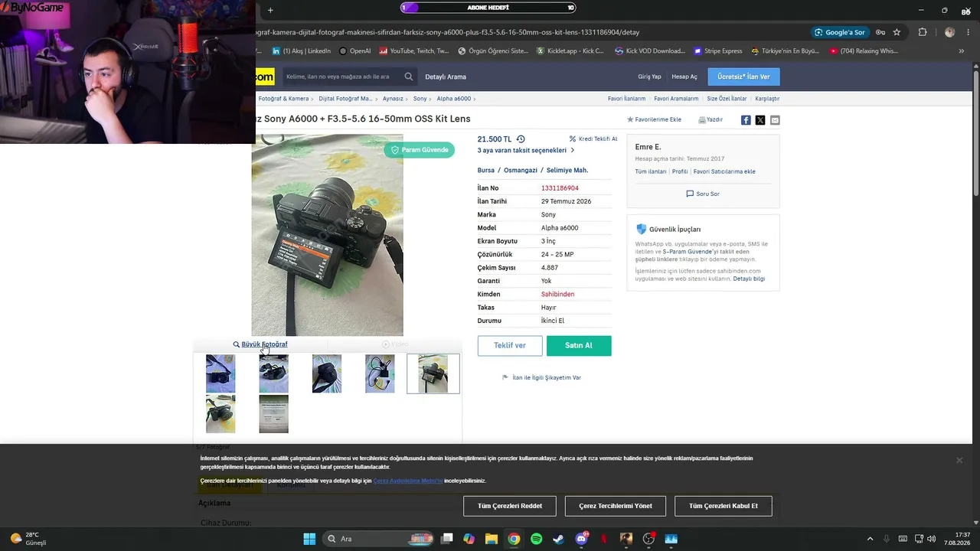Report listing via İlan ile İlgili Şikayetim Var

(x=541, y=377)
